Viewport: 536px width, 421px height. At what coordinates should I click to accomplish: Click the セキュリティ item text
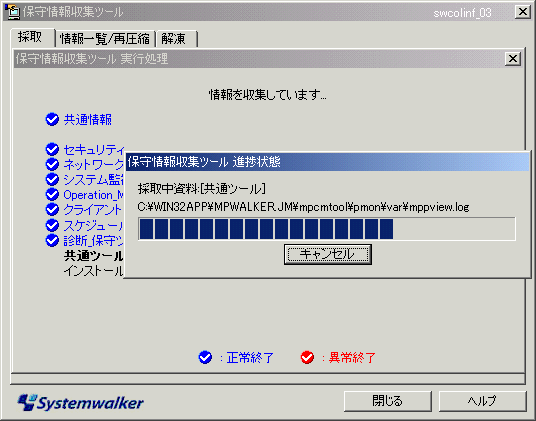tap(94, 149)
